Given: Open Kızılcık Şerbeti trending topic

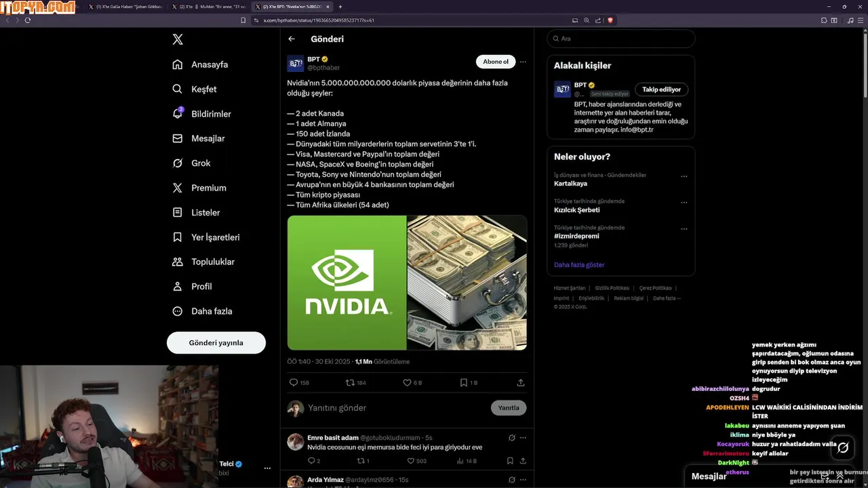Looking at the screenshot, I should 577,210.
